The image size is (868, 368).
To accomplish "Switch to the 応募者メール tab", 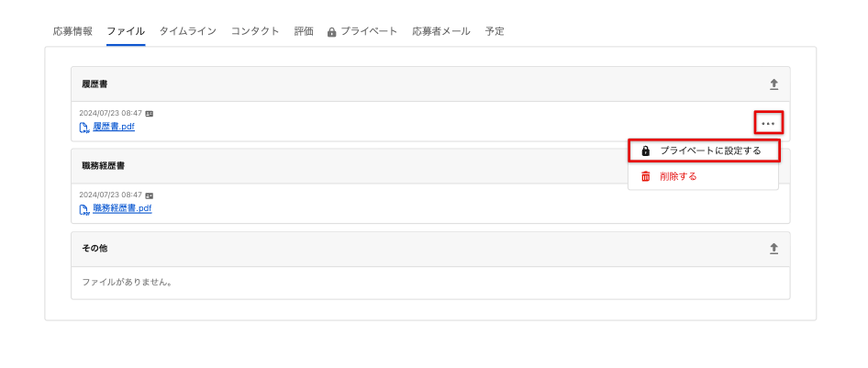I will [x=441, y=31].
